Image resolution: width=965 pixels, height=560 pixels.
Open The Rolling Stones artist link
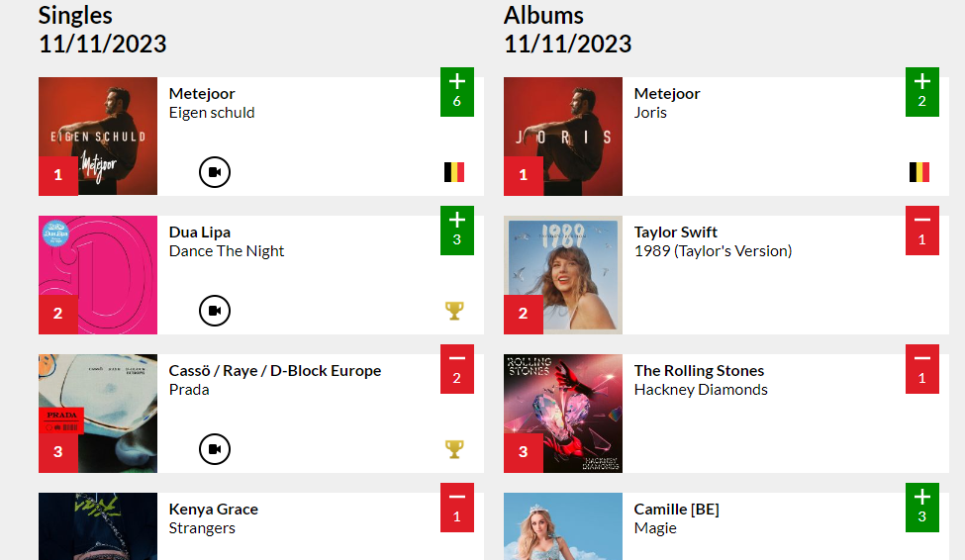click(x=699, y=370)
